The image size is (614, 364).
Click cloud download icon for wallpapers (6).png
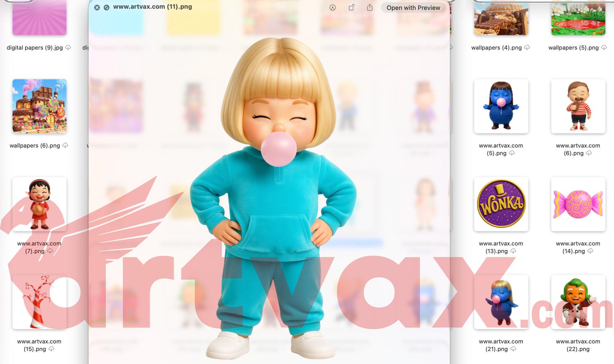(65, 145)
